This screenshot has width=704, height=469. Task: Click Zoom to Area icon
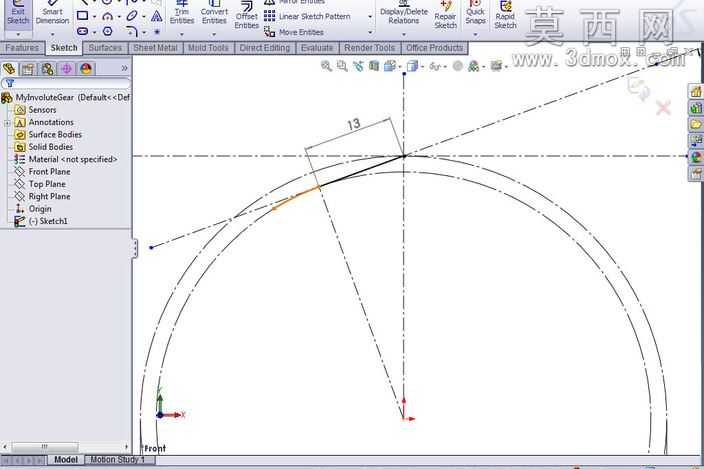click(342, 66)
